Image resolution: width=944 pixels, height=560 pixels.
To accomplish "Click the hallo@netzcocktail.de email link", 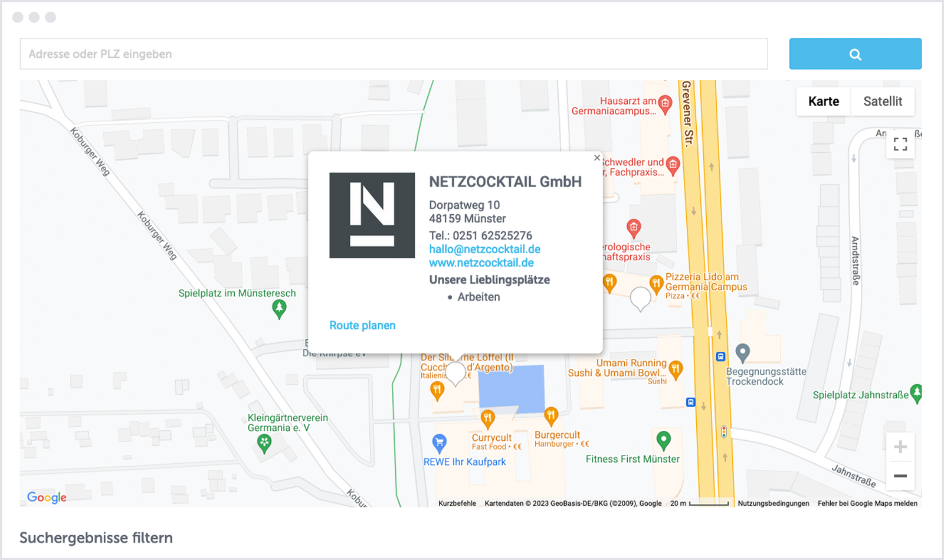I will coord(484,249).
